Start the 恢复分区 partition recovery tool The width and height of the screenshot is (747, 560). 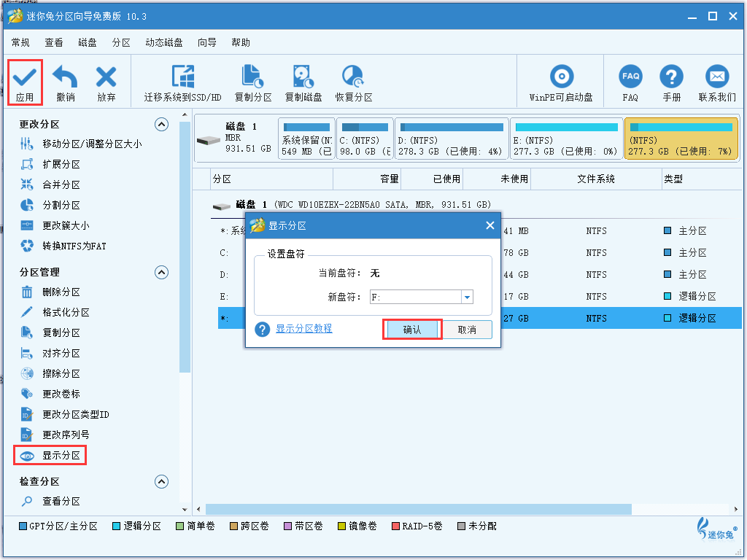coord(354,83)
